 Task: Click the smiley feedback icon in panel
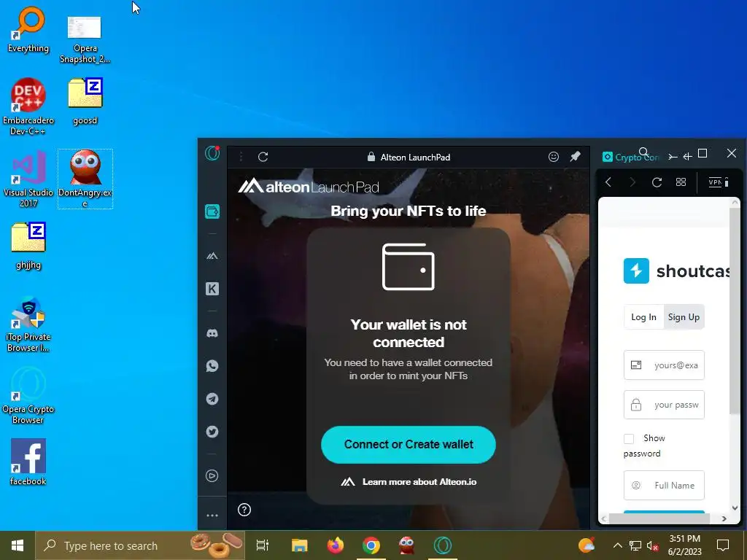[553, 157]
